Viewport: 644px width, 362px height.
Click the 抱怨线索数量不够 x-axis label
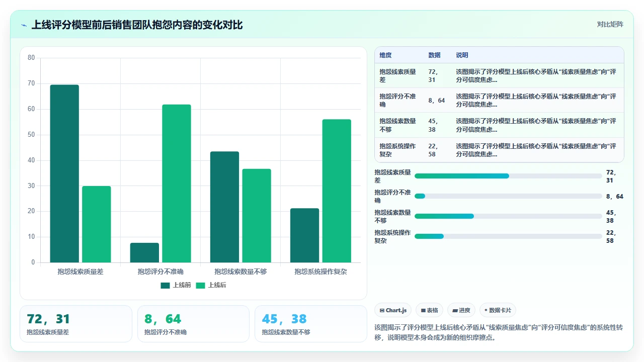[240, 271]
